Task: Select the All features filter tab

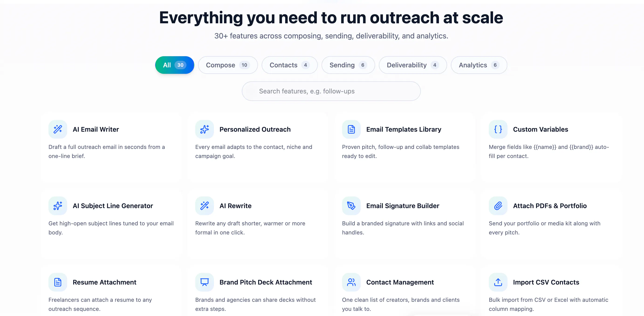Action: point(175,65)
